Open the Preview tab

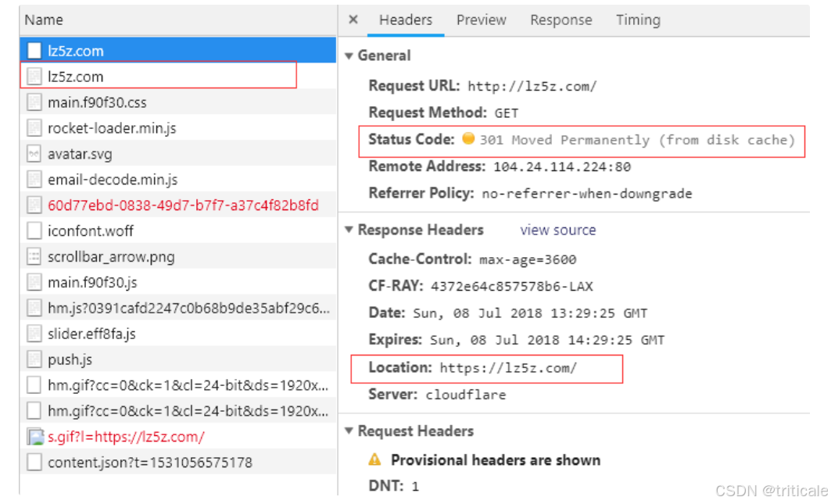pos(482,20)
